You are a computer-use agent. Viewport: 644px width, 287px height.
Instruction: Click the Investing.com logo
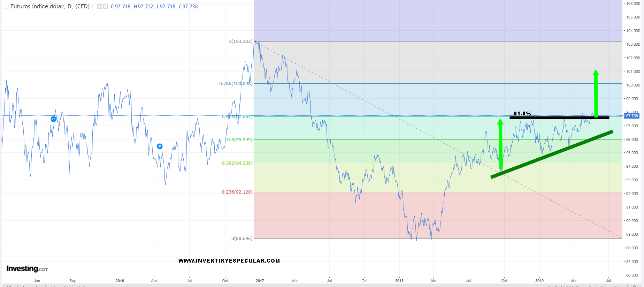[x=27, y=269]
